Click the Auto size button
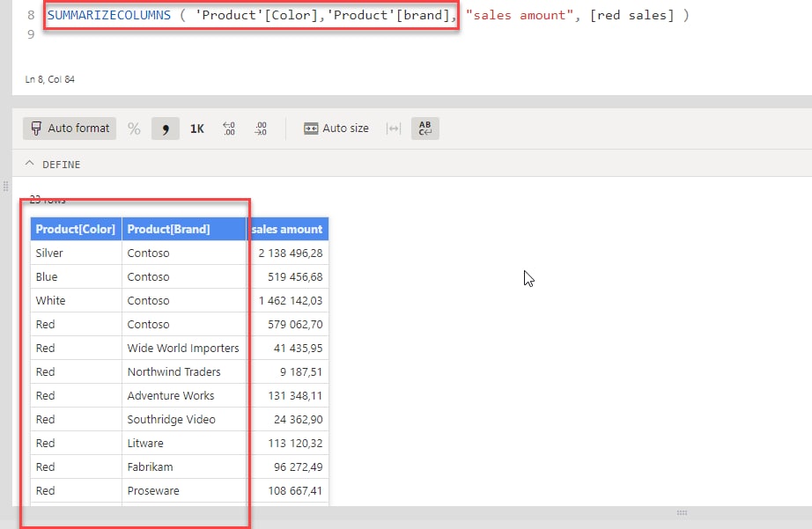 click(x=336, y=129)
